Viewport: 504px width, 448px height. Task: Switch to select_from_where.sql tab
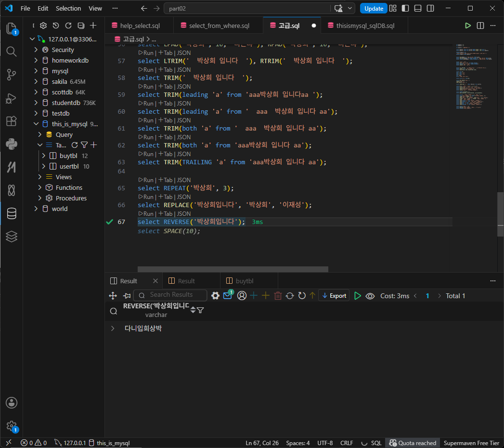coord(219,26)
